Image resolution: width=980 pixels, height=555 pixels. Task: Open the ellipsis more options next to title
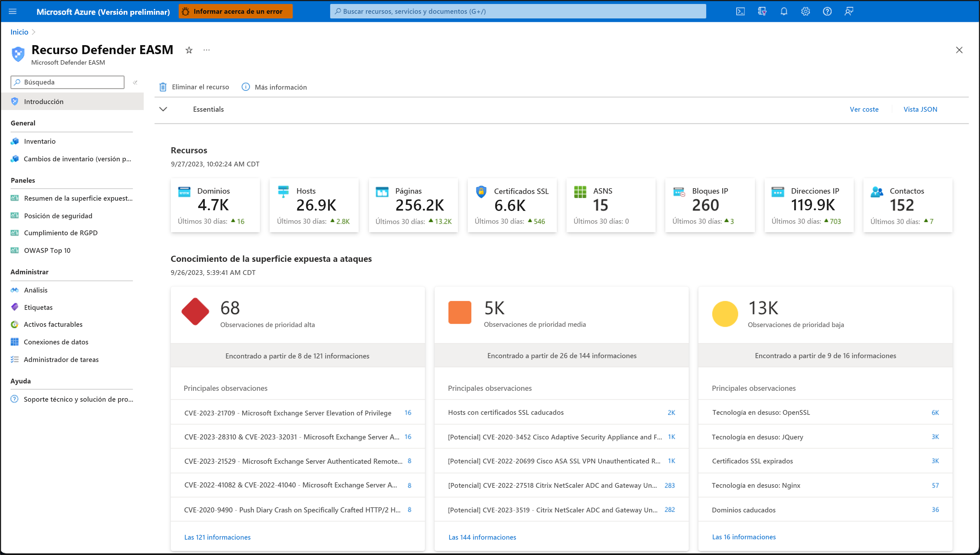click(206, 50)
